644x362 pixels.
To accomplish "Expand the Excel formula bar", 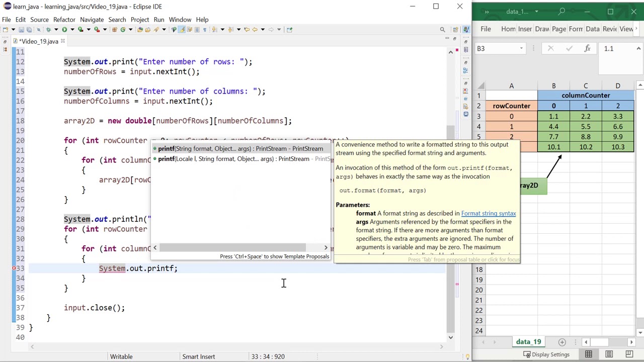I will click(638, 49).
